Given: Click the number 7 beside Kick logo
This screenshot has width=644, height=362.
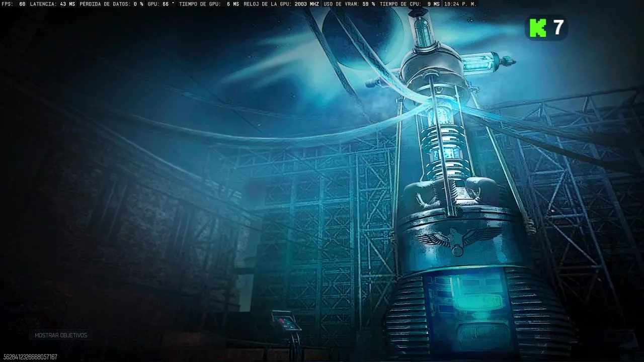Looking at the screenshot, I should coord(558,28).
